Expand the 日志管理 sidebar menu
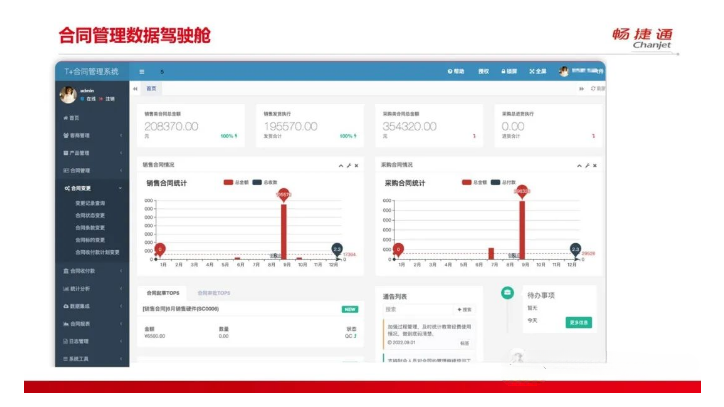Image resolution: width=724 pixels, height=407 pixels. click(x=92, y=341)
